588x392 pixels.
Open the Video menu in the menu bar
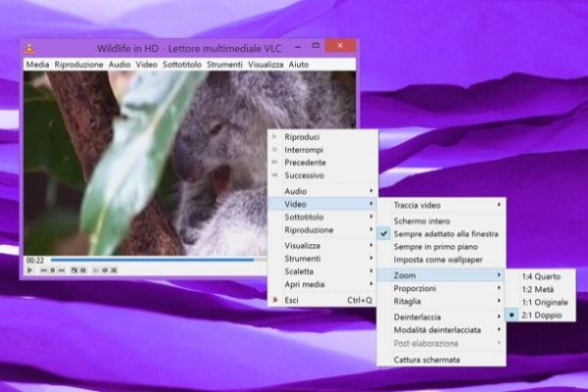tap(147, 65)
